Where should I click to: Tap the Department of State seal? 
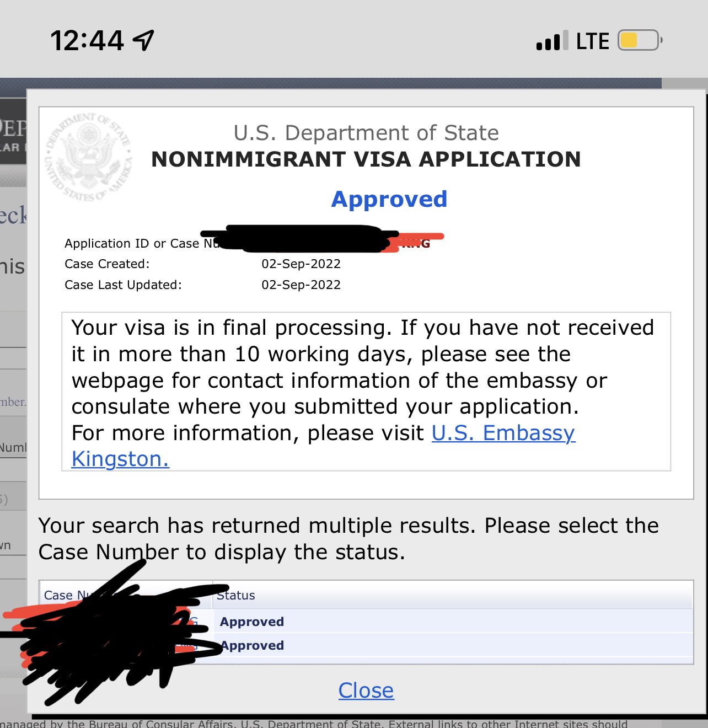(89, 157)
